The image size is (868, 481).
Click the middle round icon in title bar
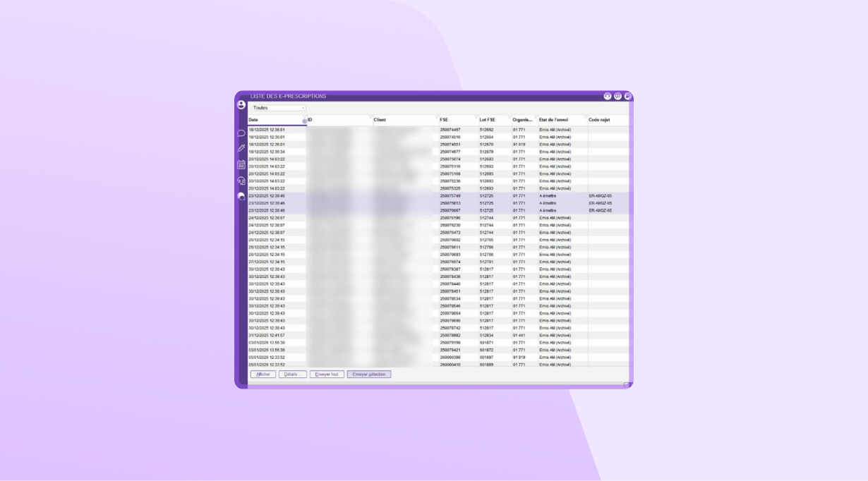pos(617,96)
